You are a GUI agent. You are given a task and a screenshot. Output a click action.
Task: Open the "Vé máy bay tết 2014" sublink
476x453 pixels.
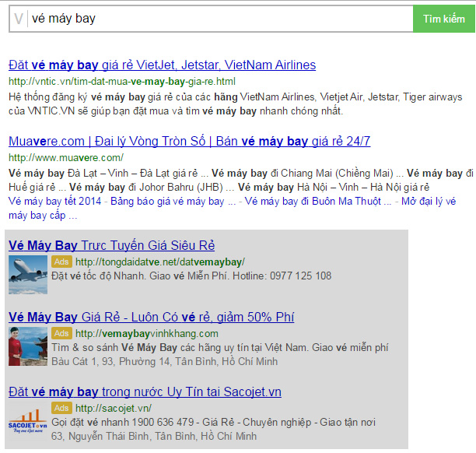click(55, 202)
